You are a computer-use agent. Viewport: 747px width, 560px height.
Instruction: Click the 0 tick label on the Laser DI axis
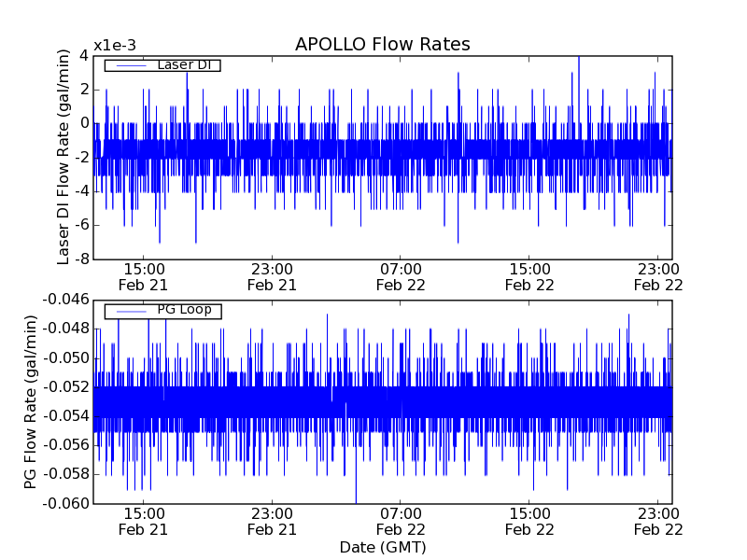click(x=84, y=123)
